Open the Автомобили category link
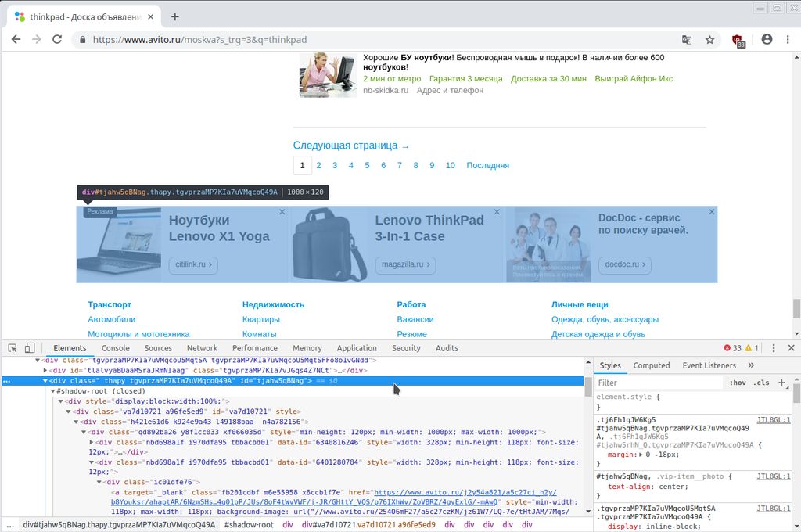The width and height of the screenshot is (801, 532). (x=111, y=319)
